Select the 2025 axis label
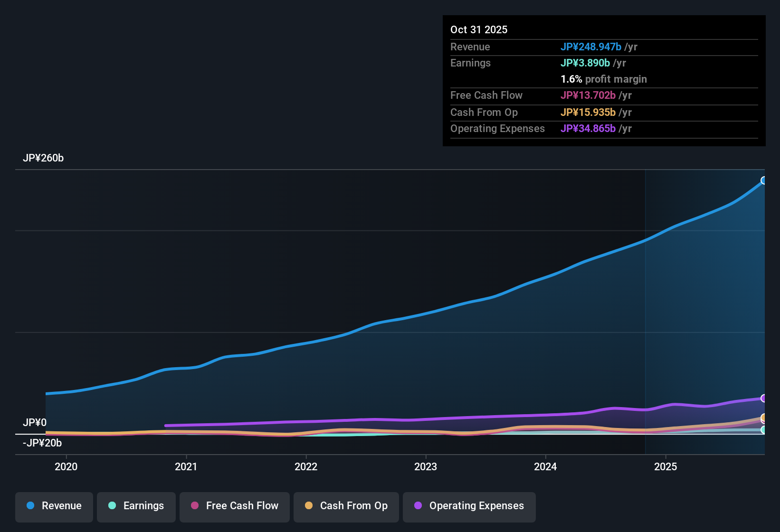The height and width of the screenshot is (532, 780). (x=666, y=466)
